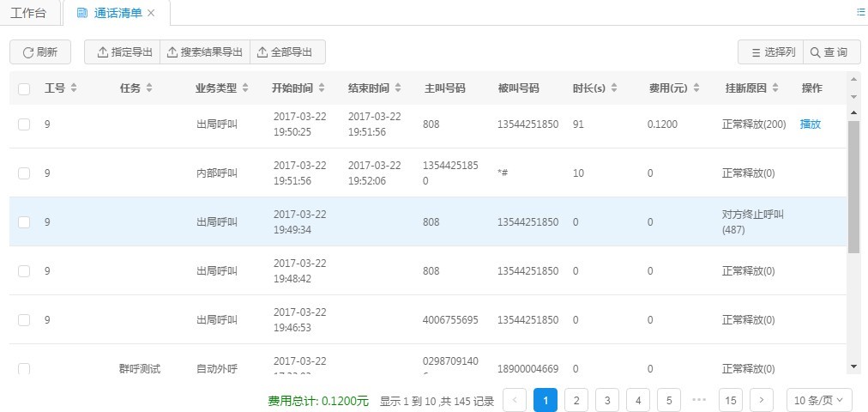This screenshot has height=412, width=868.
Task: Switch to the 工作台 tab
Action: click(29, 13)
